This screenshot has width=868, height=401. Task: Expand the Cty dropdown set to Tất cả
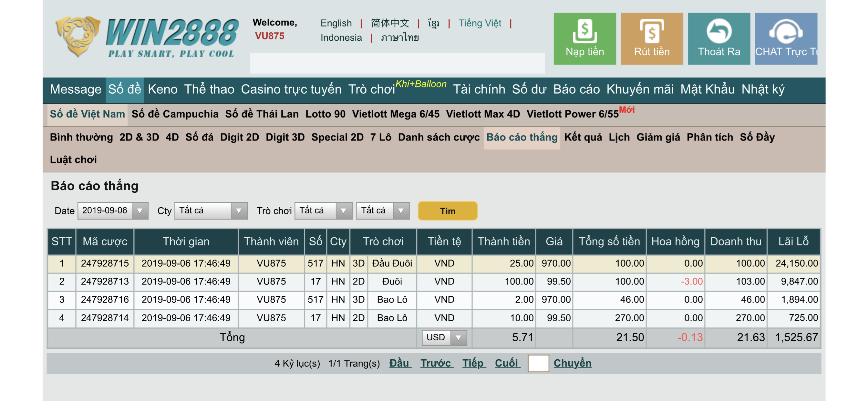point(211,211)
